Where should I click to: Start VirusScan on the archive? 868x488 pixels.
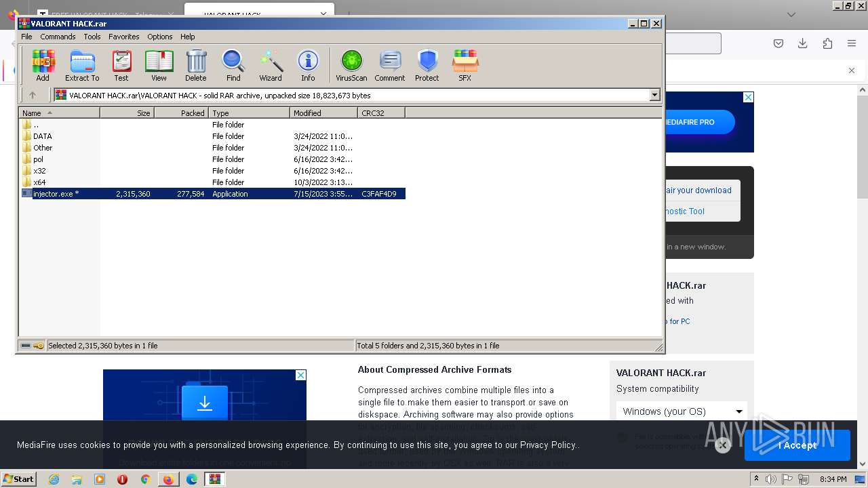(x=351, y=66)
